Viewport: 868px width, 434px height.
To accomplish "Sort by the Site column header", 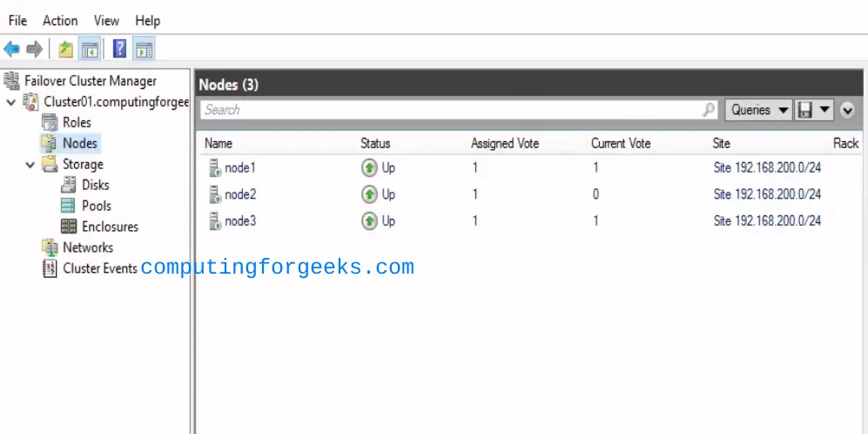I will click(x=722, y=144).
